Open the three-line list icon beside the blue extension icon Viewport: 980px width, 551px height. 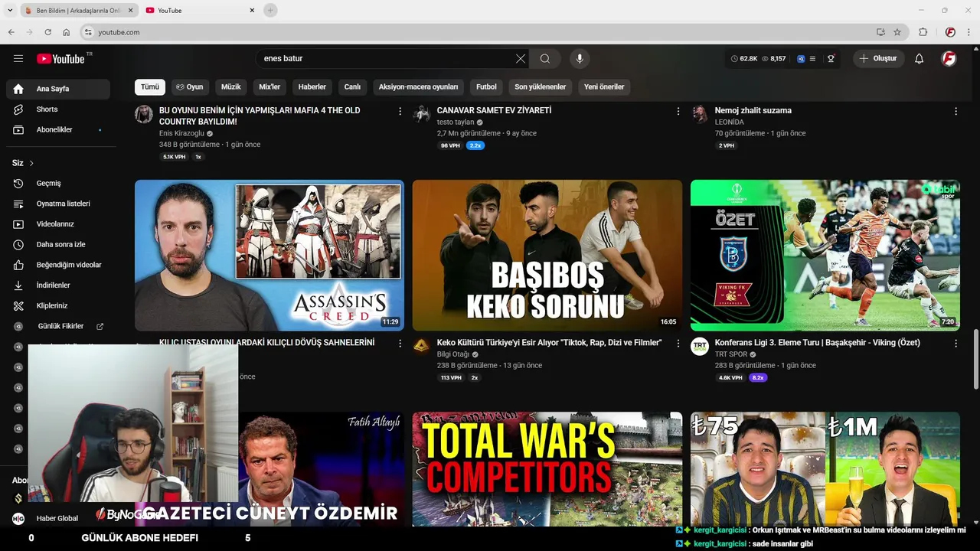coord(812,59)
